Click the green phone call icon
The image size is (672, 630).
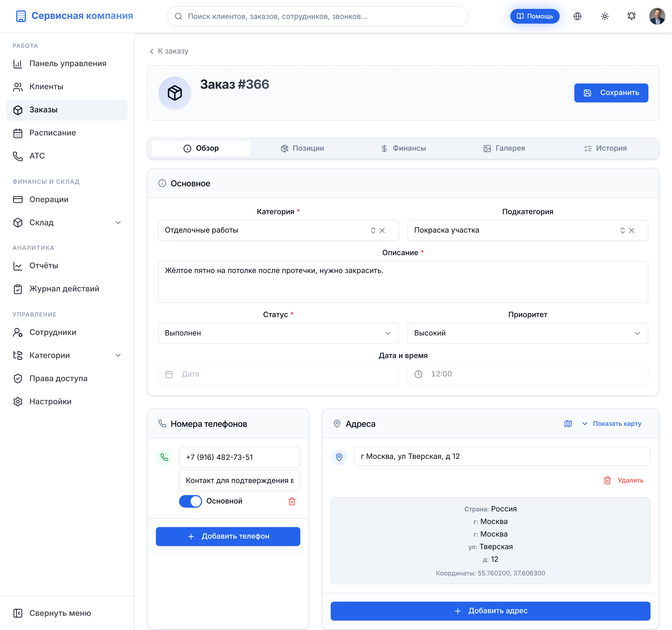pos(164,457)
